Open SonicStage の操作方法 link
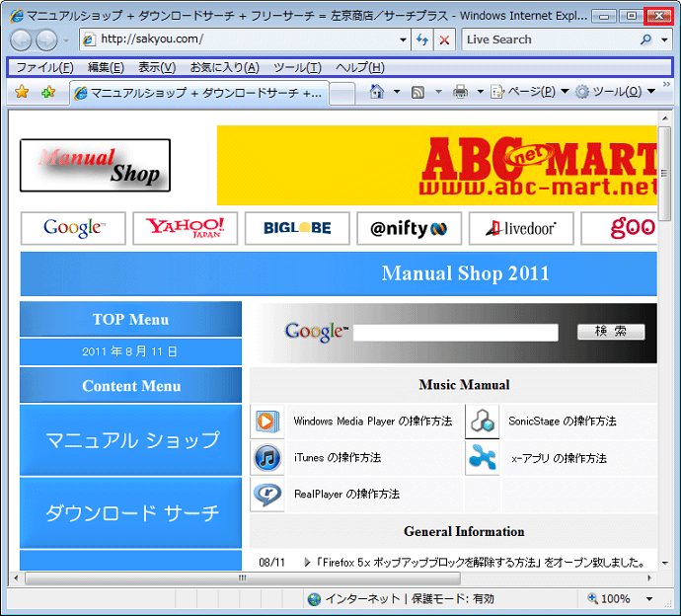Image resolution: width=681 pixels, height=616 pixels. (x=562, y=421)
